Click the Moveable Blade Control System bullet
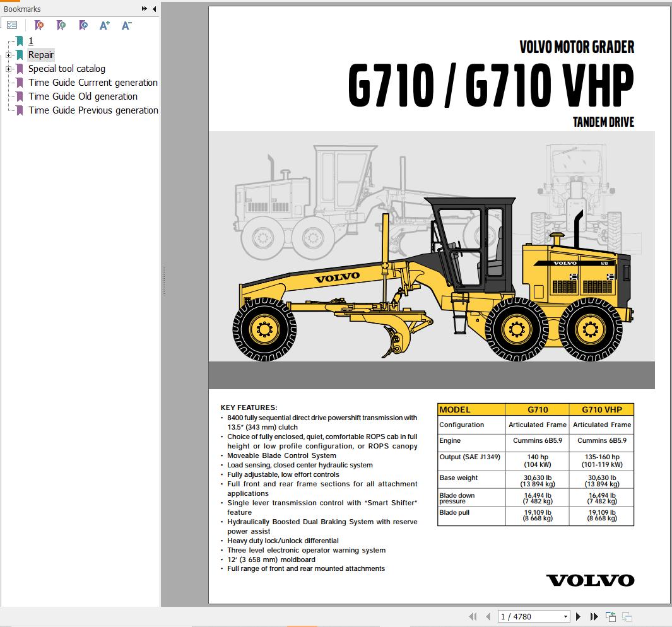 click(x=281, y=455)
